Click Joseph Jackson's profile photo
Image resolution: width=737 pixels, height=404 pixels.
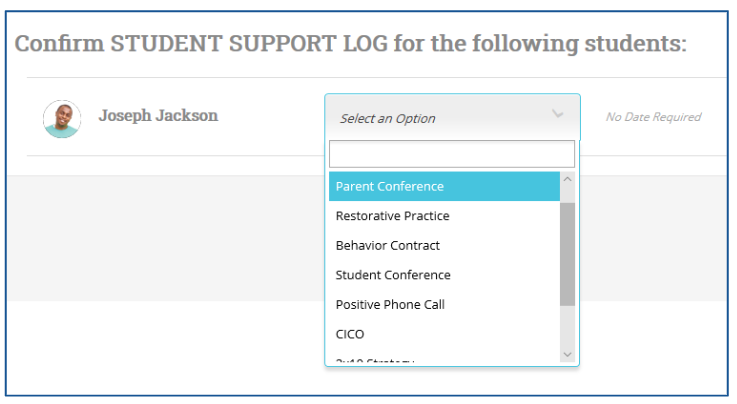[x=62, y=118]
